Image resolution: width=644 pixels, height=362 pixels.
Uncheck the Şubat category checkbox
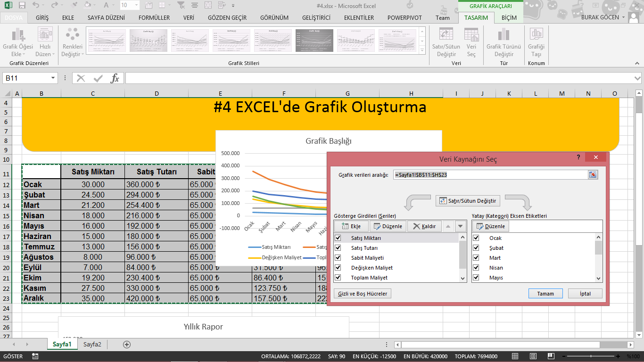pyautogui.click(x=476, y=248)
